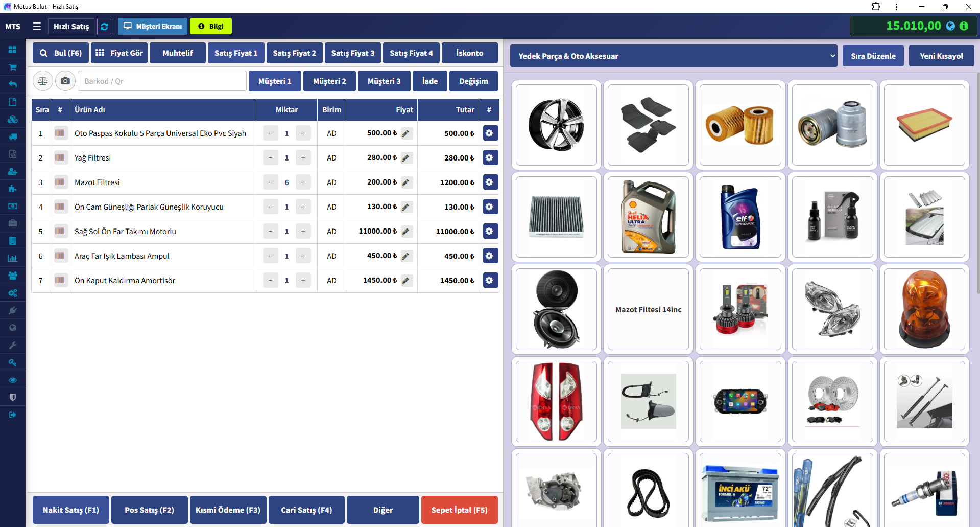The height and width of the screenshot is (527, 980).
Task: Click the refresh icon next to Hızlı Satış
Action: 104,27
